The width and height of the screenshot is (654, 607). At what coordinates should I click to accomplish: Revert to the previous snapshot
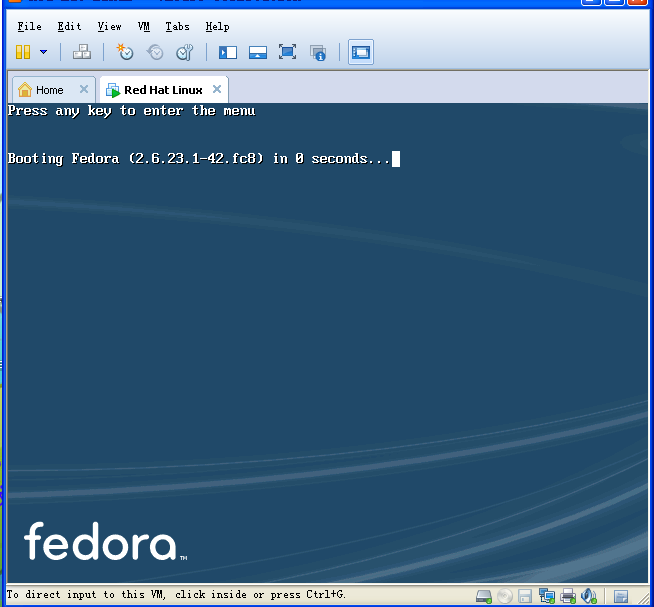155,52
